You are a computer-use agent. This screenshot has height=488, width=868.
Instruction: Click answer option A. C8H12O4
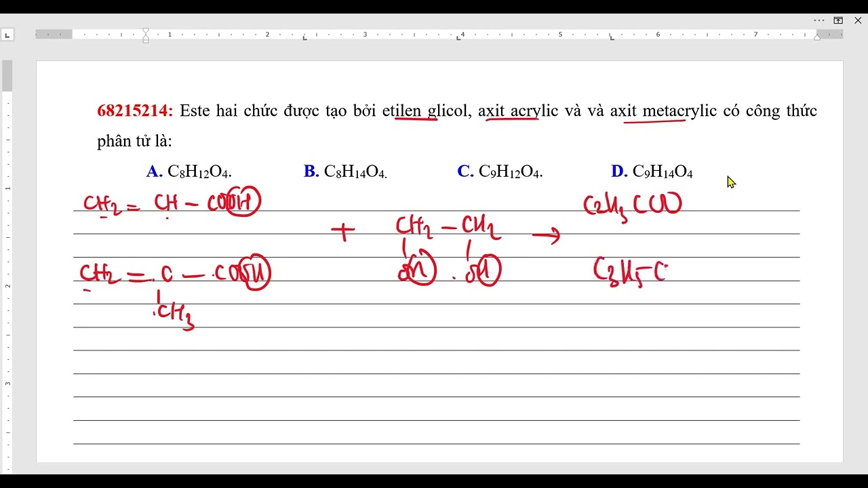tap(189, 171)
